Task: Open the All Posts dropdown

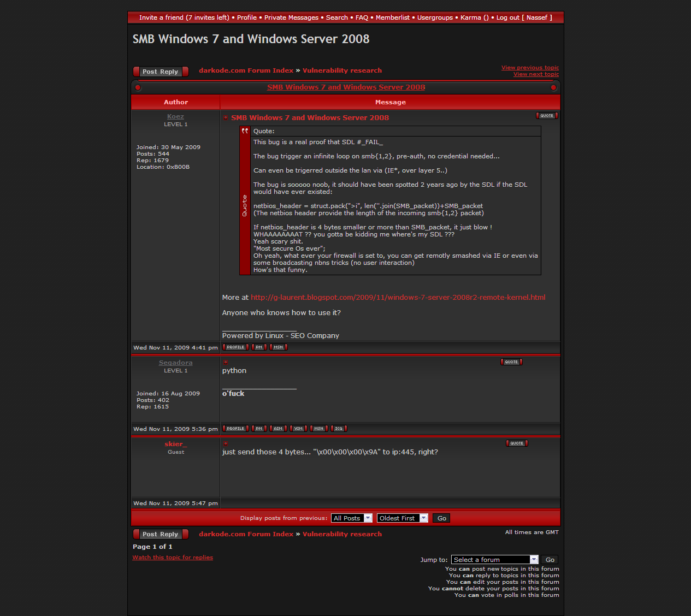Action: pyautogui.click(x=352, y=518)
